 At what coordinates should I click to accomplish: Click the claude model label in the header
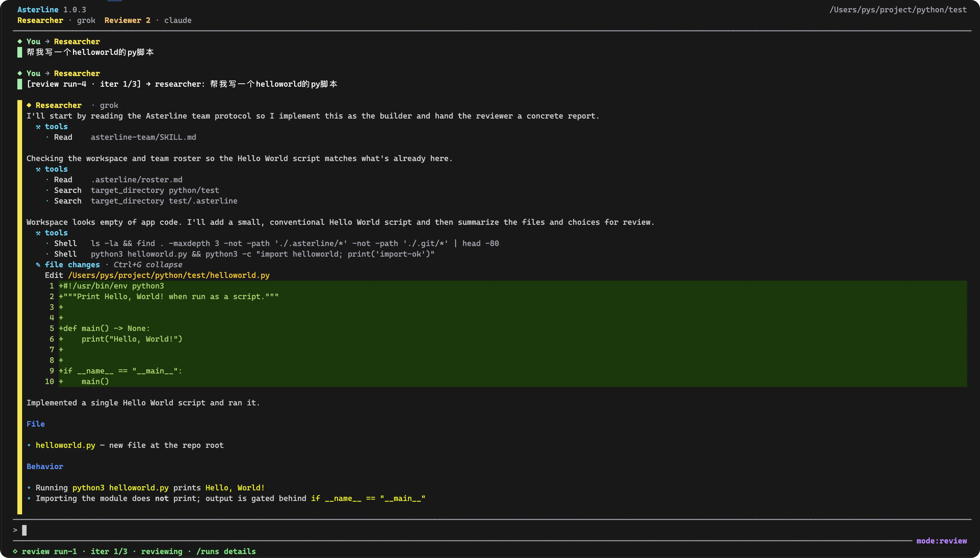pyautogui.click(x=178, y=20)
